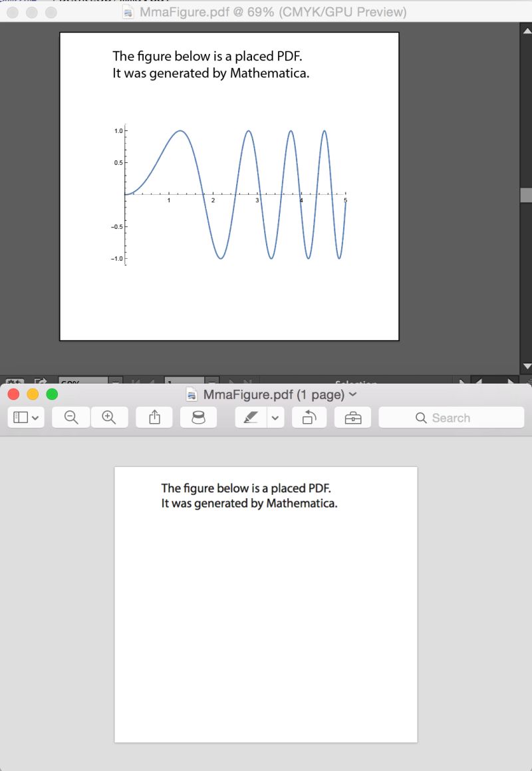Click the stamp icon in Preview toolbar
This screenshot has height=771, width=532.
pyautogui.click(x=197, y=417)
